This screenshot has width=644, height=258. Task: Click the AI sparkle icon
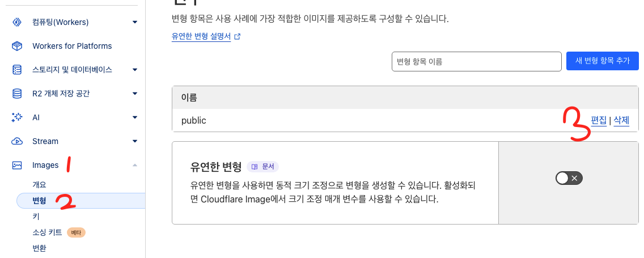point(17,117)
